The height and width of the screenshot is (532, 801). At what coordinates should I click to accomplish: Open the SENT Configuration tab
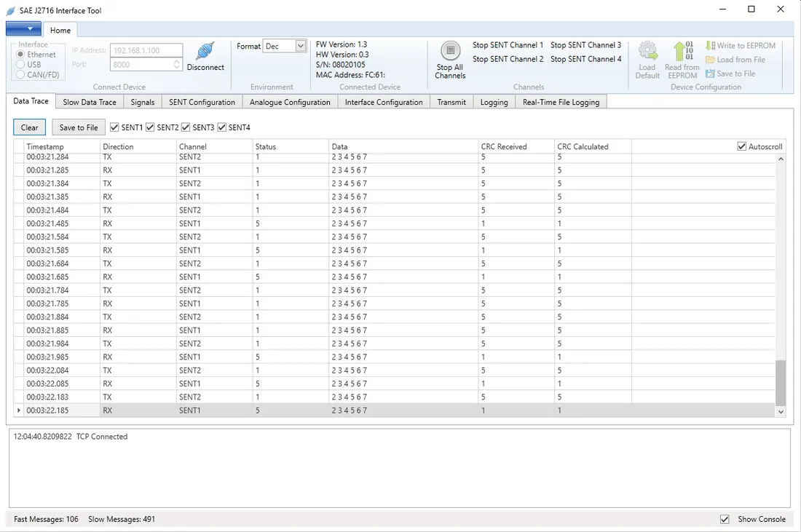[x=202, y=102]
